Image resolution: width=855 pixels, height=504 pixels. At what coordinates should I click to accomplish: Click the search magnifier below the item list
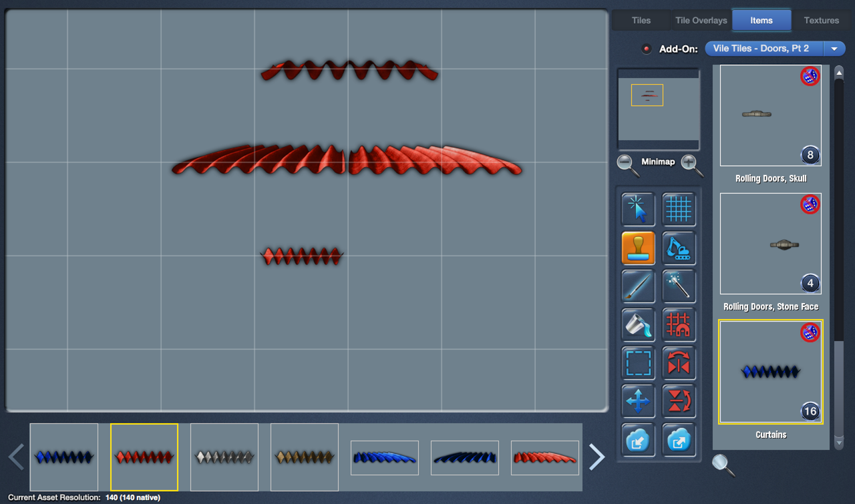click(723, 465)
